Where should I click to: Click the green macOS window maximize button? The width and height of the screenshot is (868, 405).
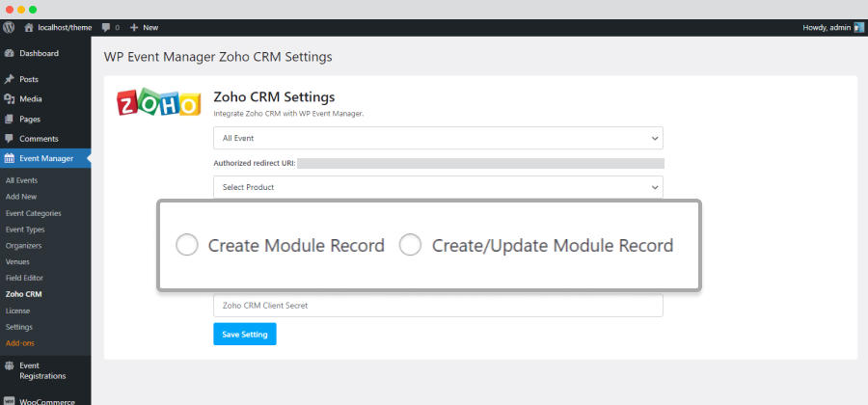click(x=33, y=10)
